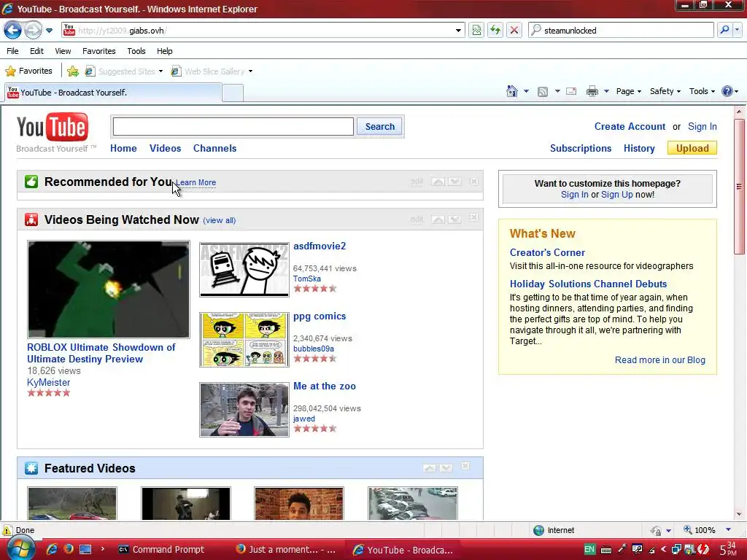Screen dimensions: 747x560
Task: Open the Channels navigation link
Action: pyautogui.click(x=215, y=148)
